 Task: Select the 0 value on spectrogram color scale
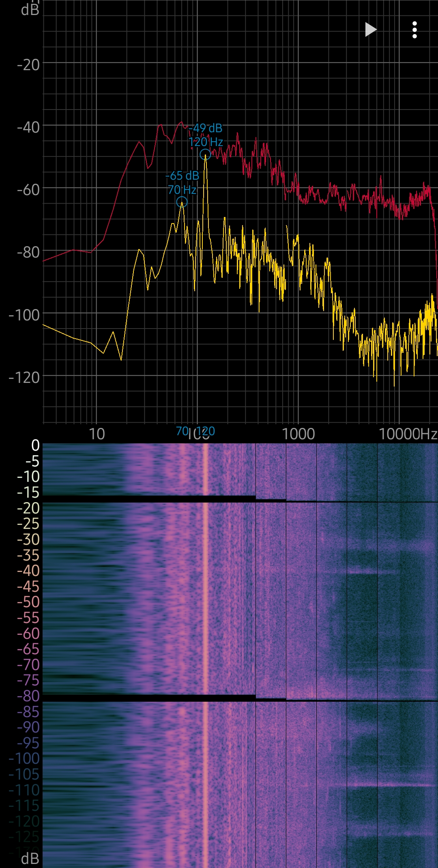tap(35, 445)
